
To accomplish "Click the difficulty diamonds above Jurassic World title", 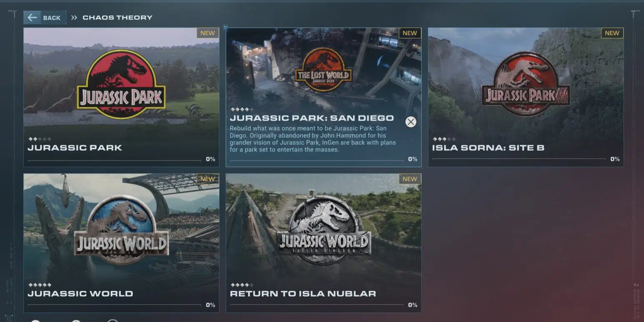I will [40, 285].
